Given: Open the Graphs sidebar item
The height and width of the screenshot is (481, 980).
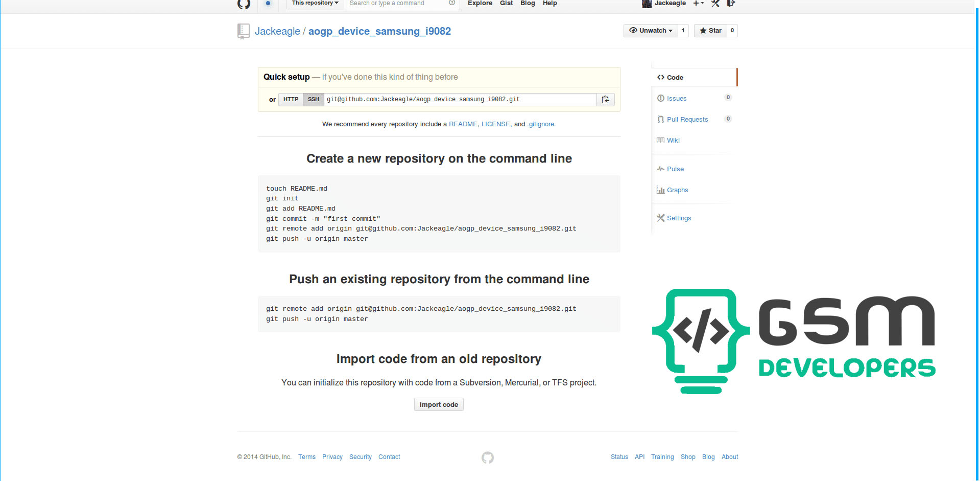Looking at the screenshot, I should pos(677,190).
